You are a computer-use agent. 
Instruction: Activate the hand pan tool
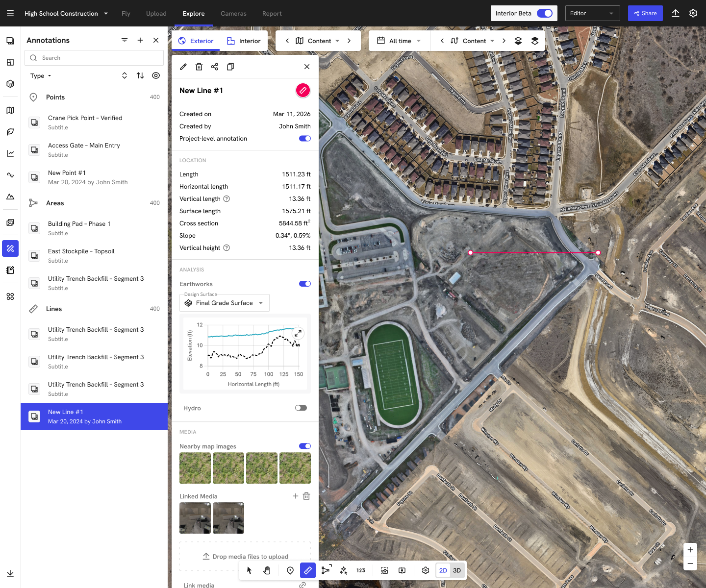[x=267, y=570]
